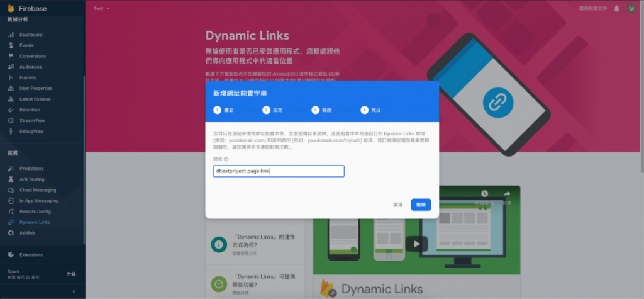Screen dimensions: 644x299
Task: Click the Extensions icon in sidebar
Action: pos(11,255)
